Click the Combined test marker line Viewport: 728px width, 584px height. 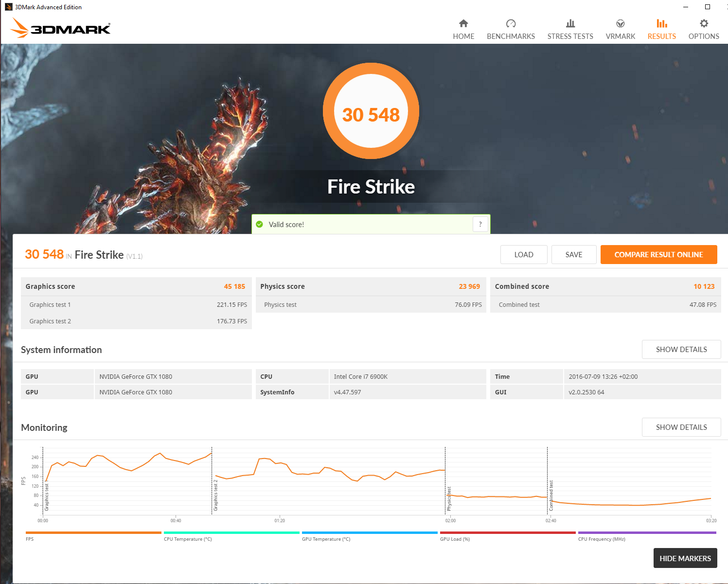pos(548,480)
